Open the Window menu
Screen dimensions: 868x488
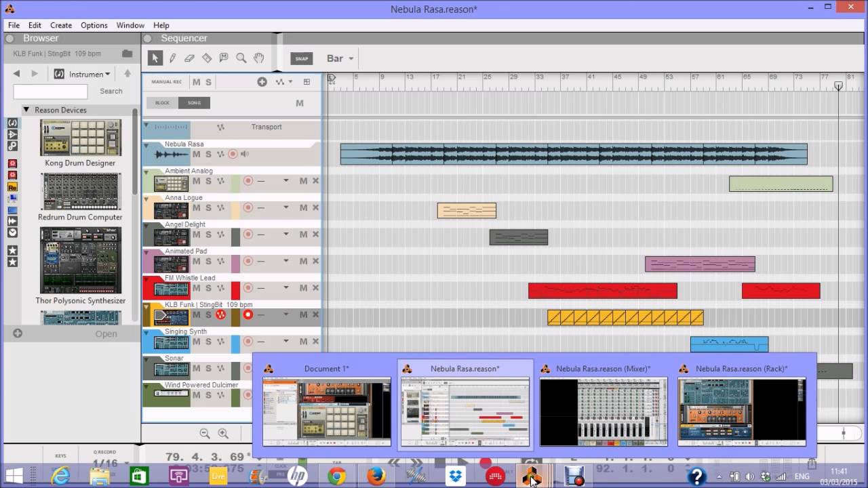coord(130,25)
